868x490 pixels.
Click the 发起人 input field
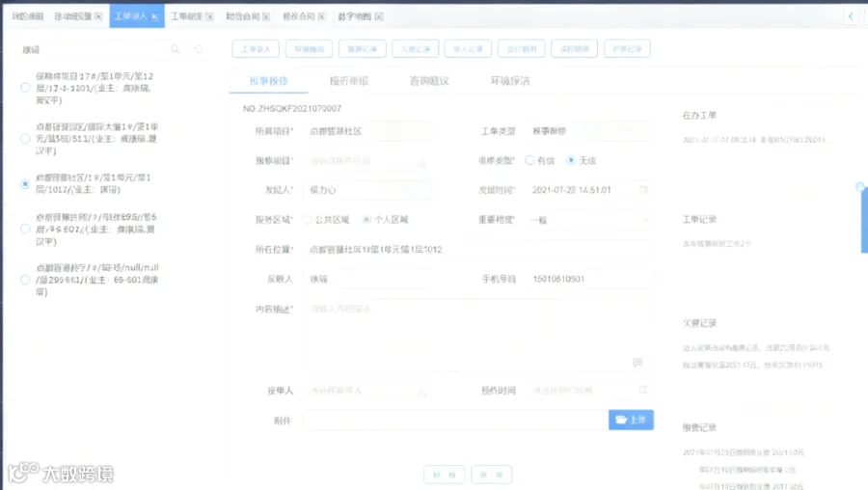tap(367, 190)
